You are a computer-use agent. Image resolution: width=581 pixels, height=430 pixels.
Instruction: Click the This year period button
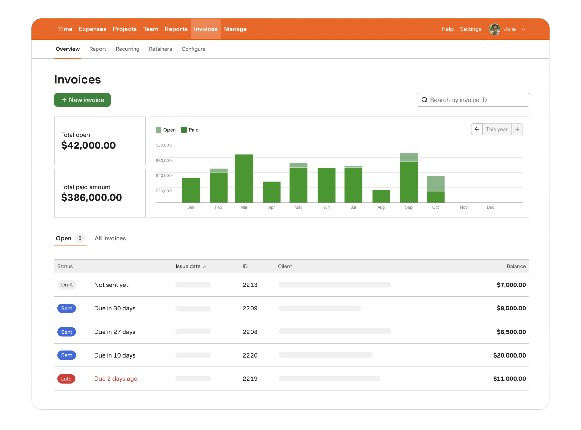pyautogui.click(x=497, y=129)
